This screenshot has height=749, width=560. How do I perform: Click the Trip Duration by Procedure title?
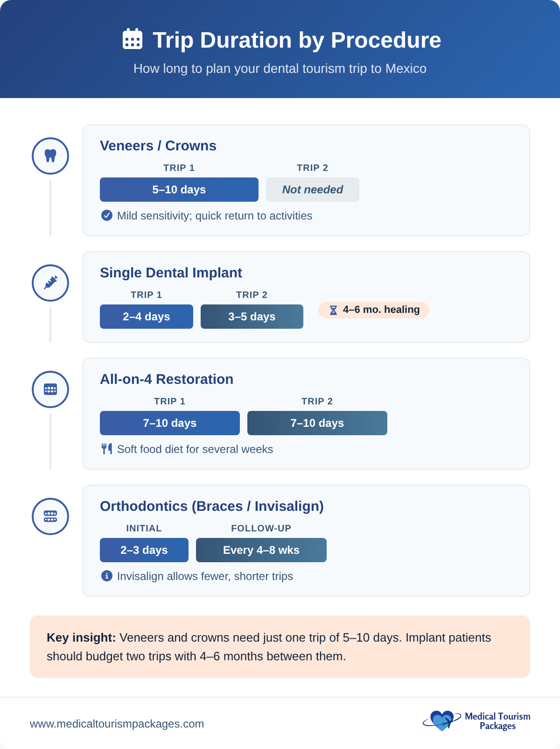coord(297,40)
